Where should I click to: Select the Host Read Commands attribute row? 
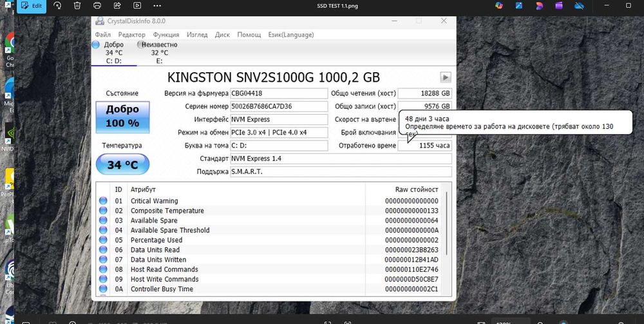click(270, 269)
